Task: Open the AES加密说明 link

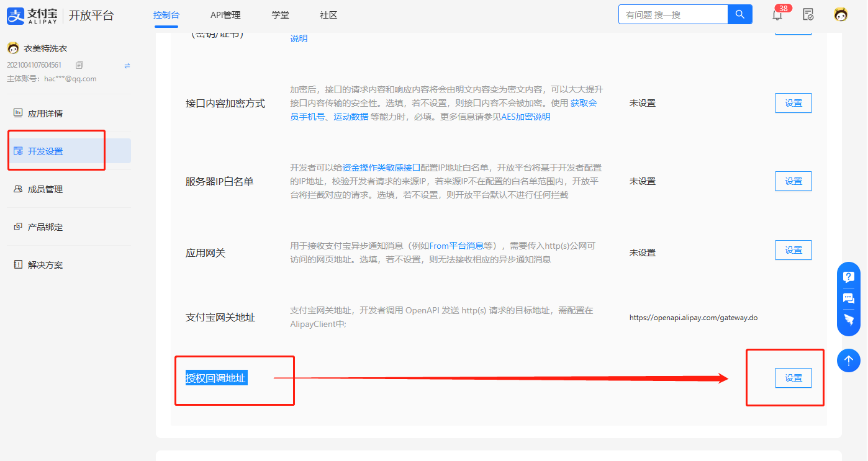Action: (525, 117)
